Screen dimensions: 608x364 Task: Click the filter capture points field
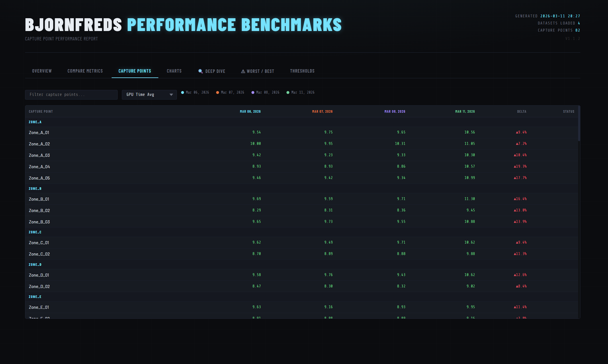pyautogui.click(x=71, y=94)
